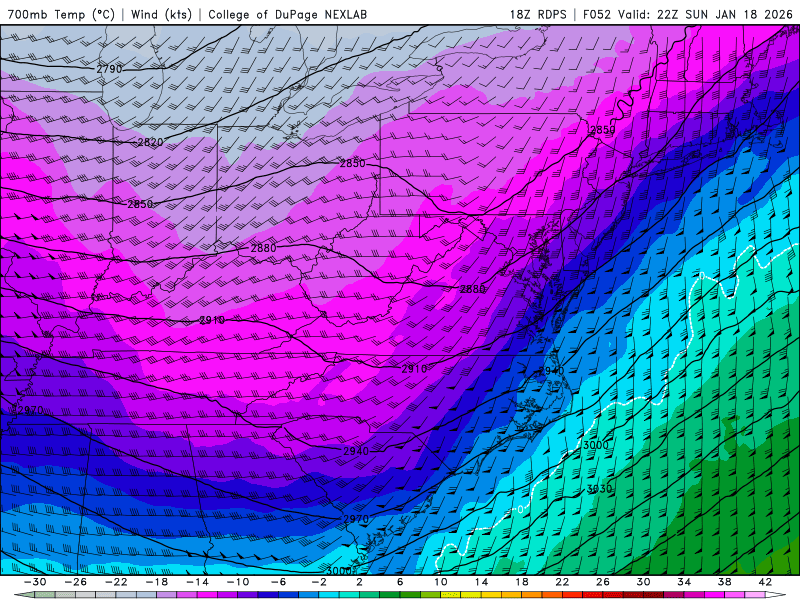Viewport: 800px width, 600px height.
Task: Click the -10 color scale label
Action: (x=238, y=582)
